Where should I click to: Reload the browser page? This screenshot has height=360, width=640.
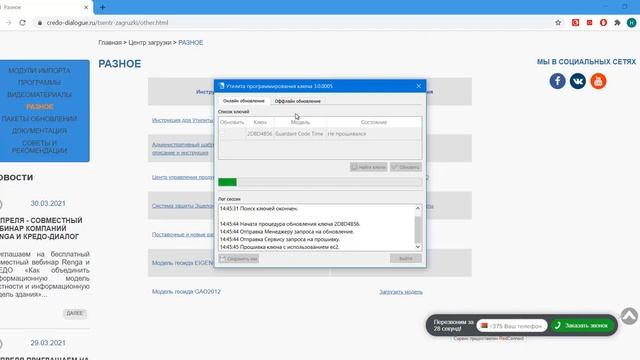22,22
